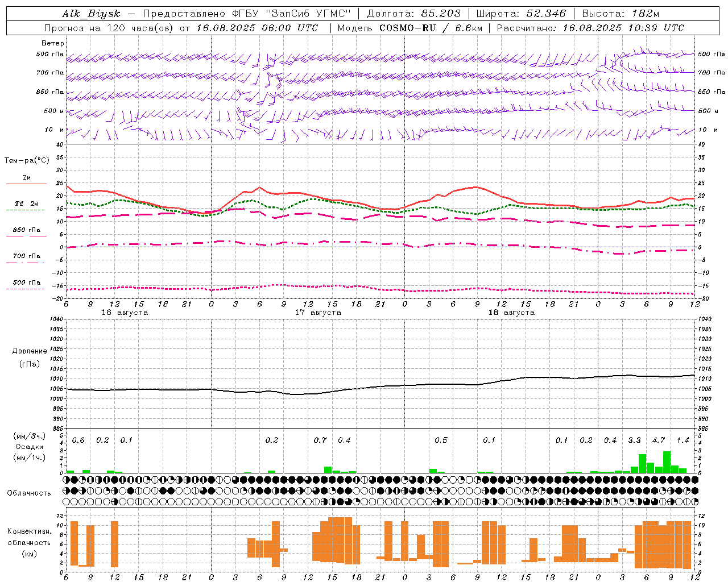Viewport: 728px width, 582px height.
Task: Click the Давление pressure chart label
Action: 30,351
